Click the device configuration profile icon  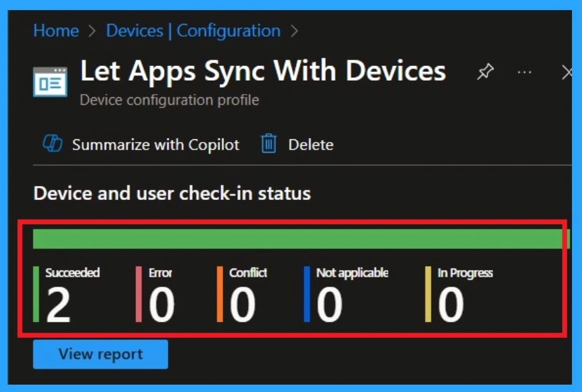click(x=51, y=80)
